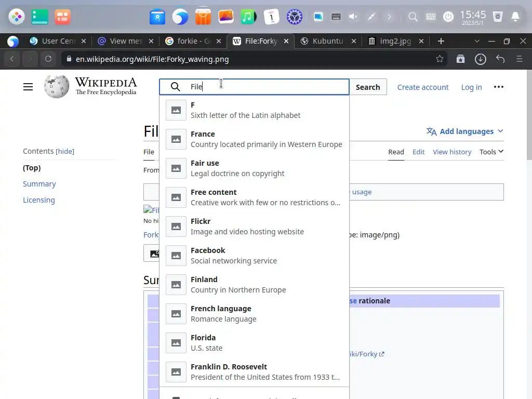The height and width of the screenshot is (399, 532).
Task: Click the trash icon in the top panel
Action: 497,17
